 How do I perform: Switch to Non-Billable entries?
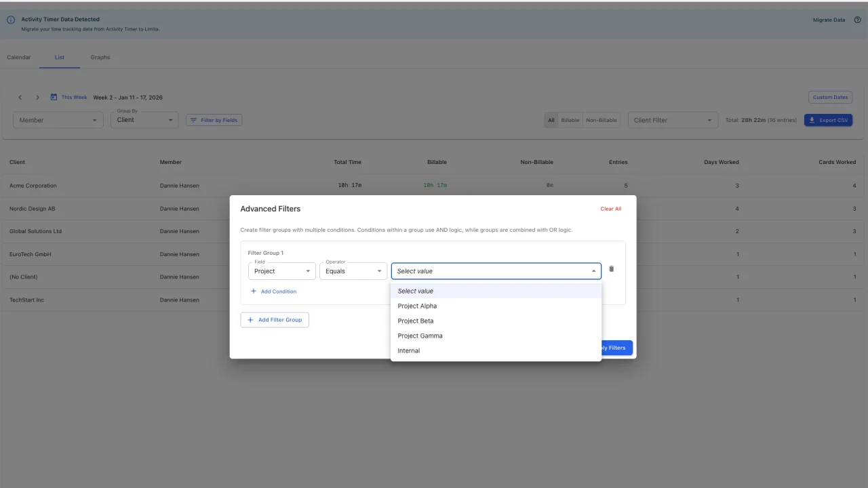click(601, 120)
